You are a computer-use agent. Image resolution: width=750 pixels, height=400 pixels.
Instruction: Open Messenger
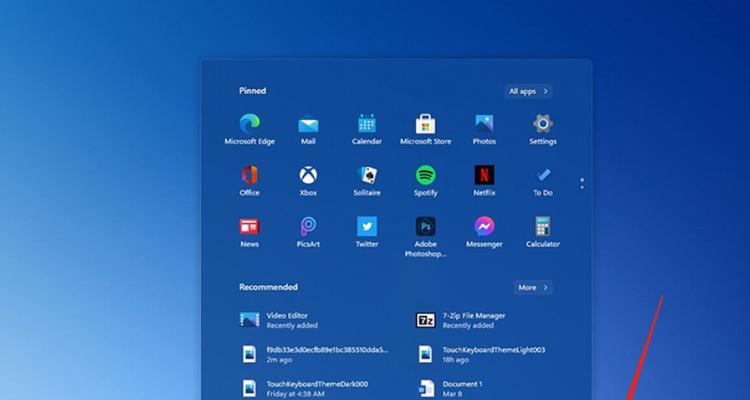pos(484,232)
